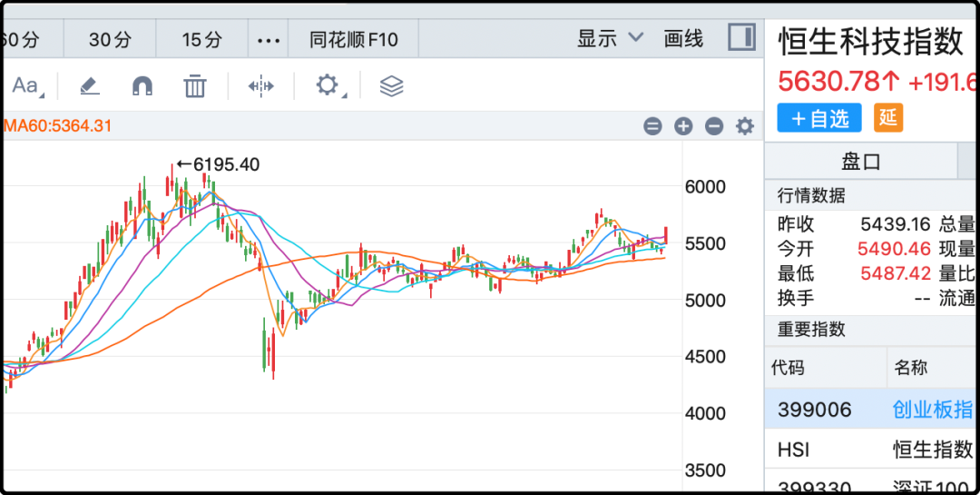Click the 今开 value 5490.46
980x495 pixels.
895,249
